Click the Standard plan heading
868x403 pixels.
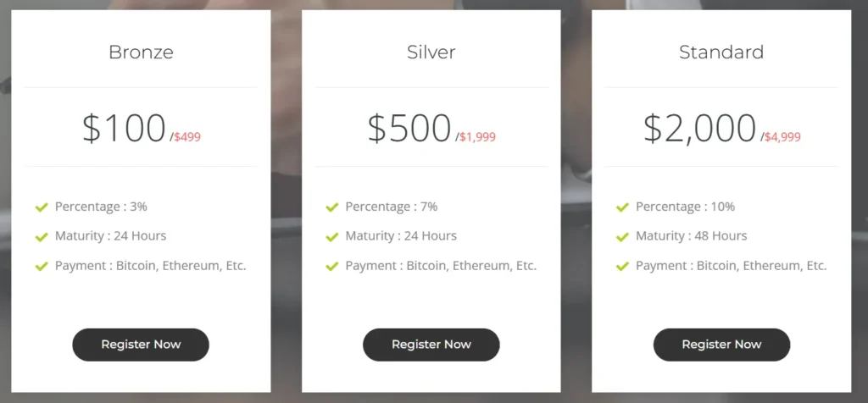pos(721,52)
